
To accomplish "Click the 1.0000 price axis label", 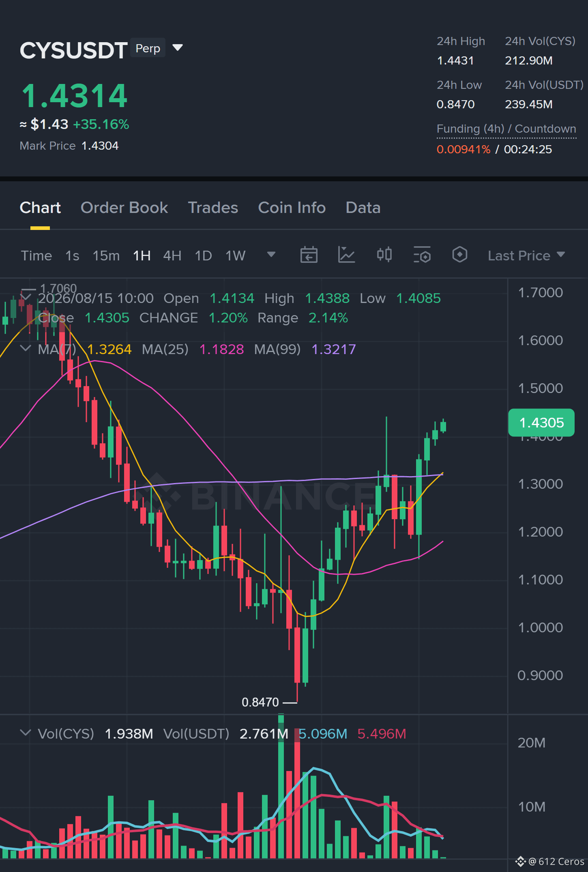I will (541, 627).
